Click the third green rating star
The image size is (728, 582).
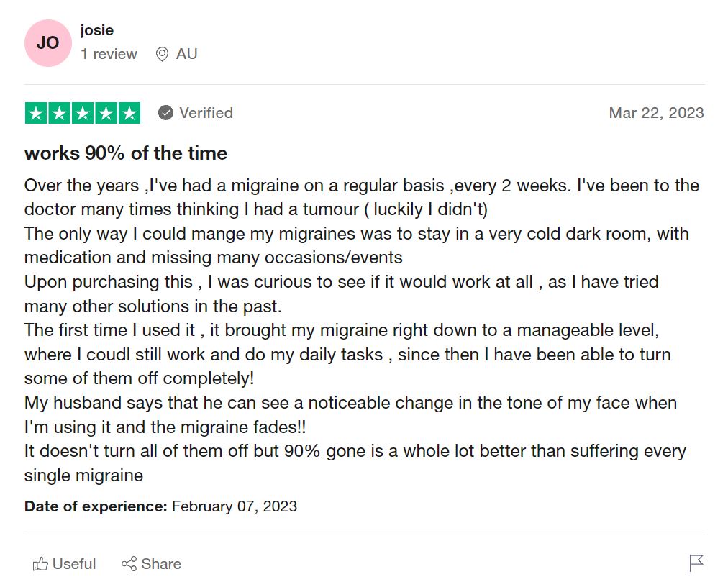[x=83, y=113]
